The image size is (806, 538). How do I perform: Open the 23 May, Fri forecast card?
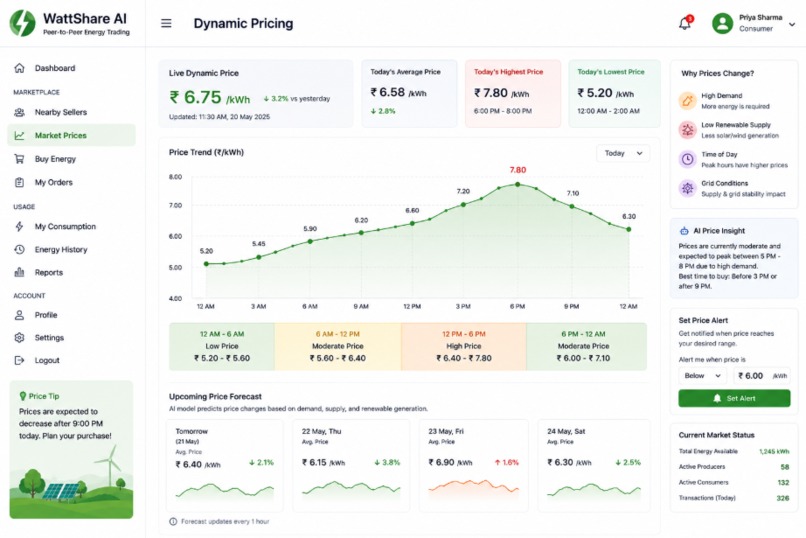[473, 466]
